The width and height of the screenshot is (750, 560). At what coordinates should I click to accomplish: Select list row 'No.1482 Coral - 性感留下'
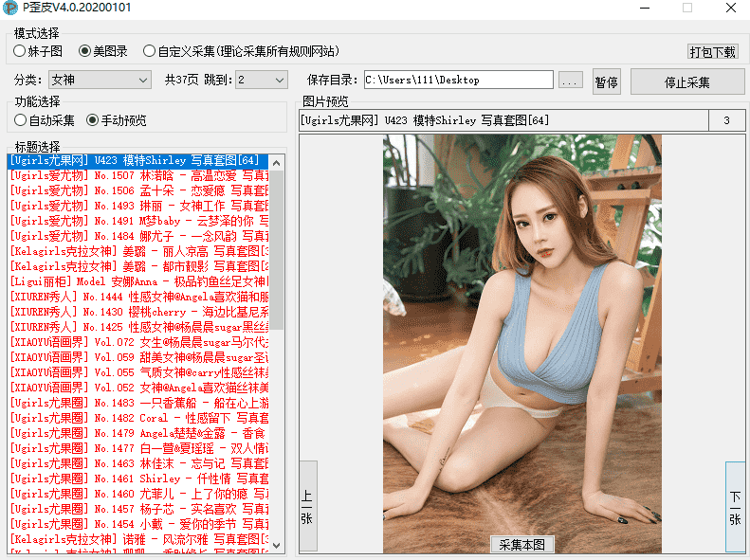tap(138, 418)
